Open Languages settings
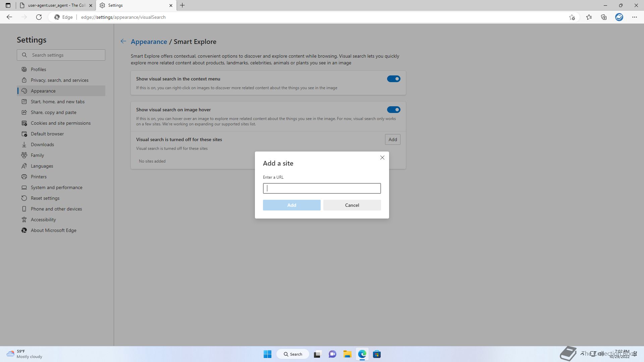 point(61,166)
